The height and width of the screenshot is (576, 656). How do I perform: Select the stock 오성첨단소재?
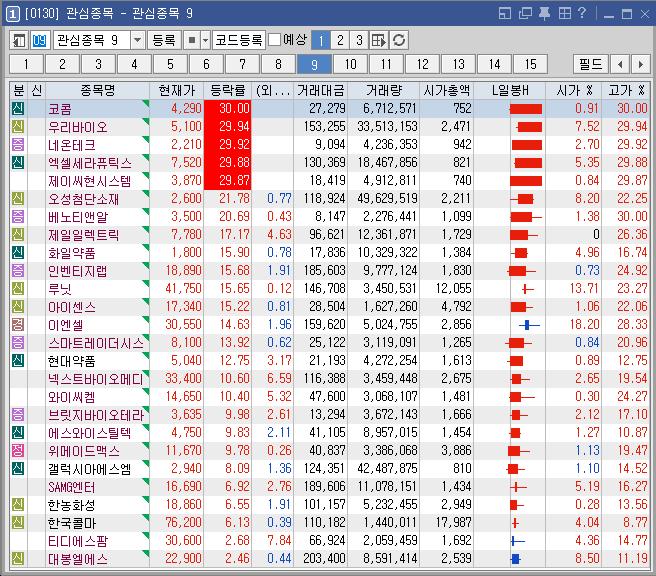pyautogui.click(x=83, y=199)
